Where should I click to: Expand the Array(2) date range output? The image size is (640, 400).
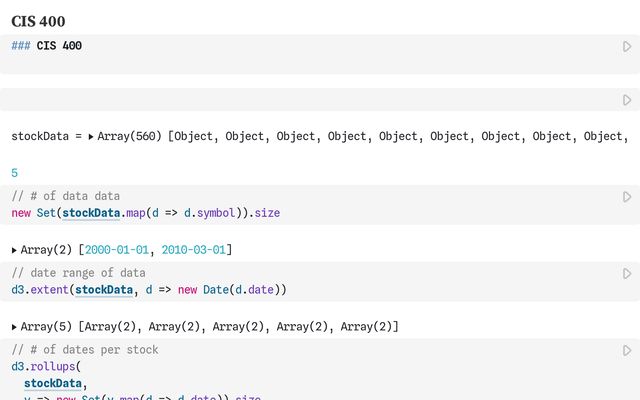pyautogui.click(x=15, y=249)
